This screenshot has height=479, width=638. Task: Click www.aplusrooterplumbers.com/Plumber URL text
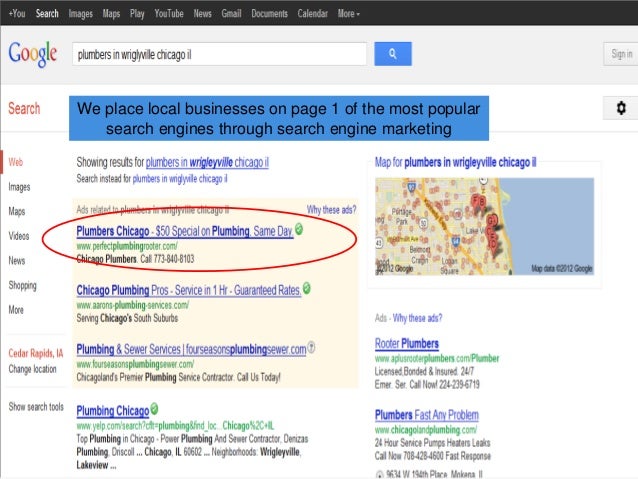(x=437, y=359)
